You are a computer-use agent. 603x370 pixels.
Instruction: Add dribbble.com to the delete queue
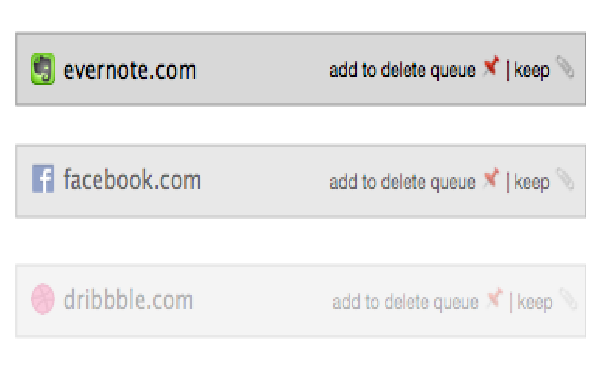[x=405, y=302]
